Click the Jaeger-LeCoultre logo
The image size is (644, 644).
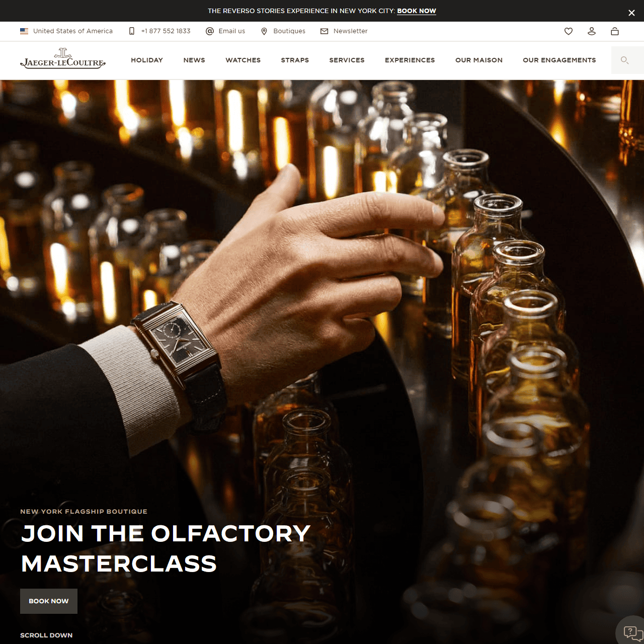(x=63, y=58)
